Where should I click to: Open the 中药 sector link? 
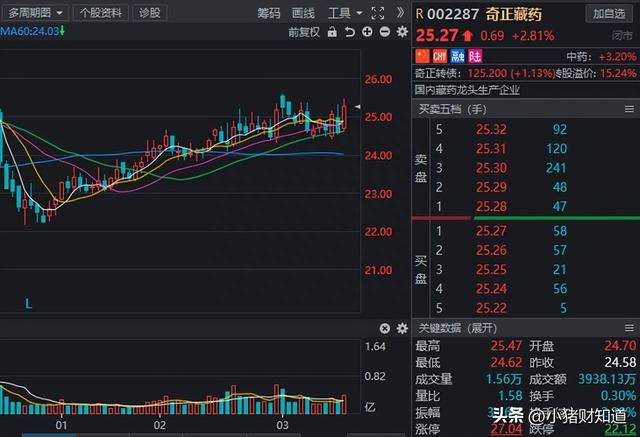pos(578,56)
